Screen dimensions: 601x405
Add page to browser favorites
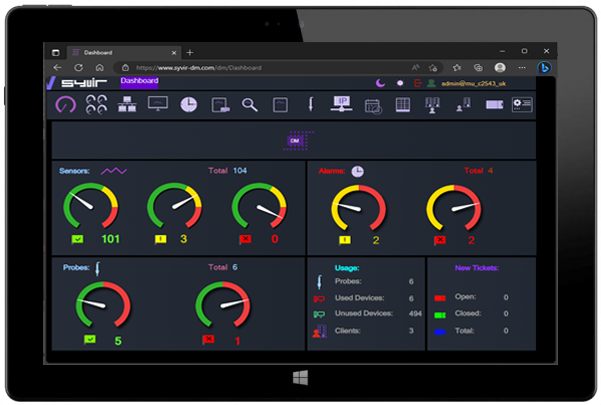click(433, 68)
